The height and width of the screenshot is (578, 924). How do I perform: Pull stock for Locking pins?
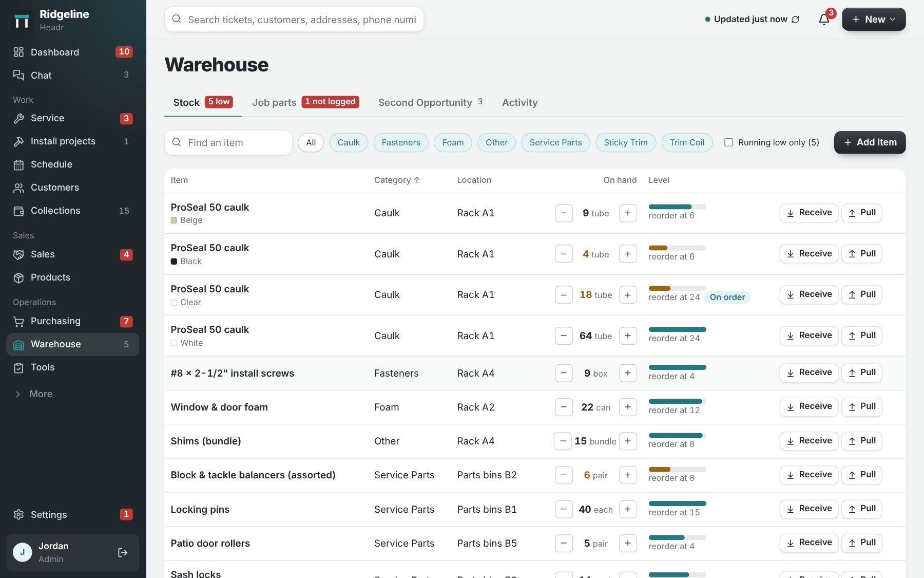coord(861,509)
